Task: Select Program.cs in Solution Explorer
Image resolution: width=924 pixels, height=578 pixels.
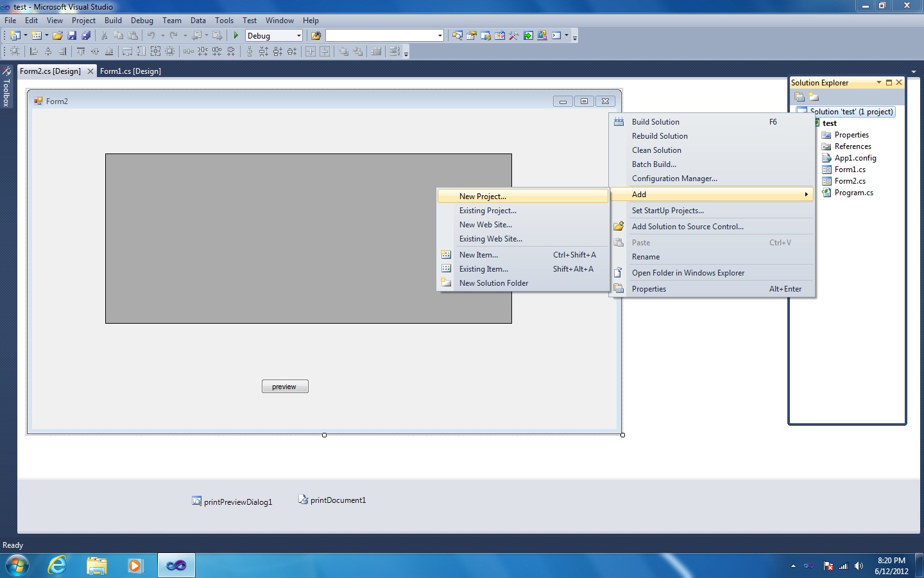Action: click(x=853, y=193)
